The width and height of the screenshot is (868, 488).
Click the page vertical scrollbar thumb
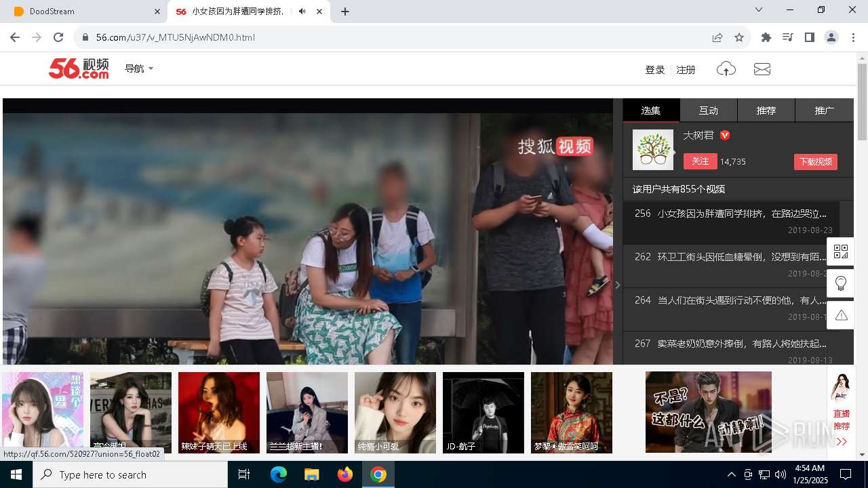coord(862,102)
